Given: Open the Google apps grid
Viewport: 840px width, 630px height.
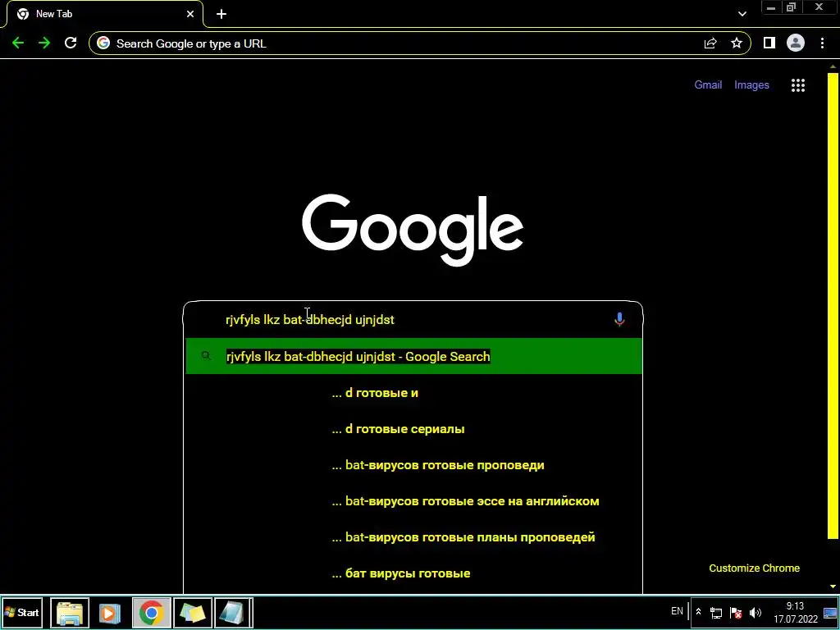Looking at the screenshot, I should [798, 85].
